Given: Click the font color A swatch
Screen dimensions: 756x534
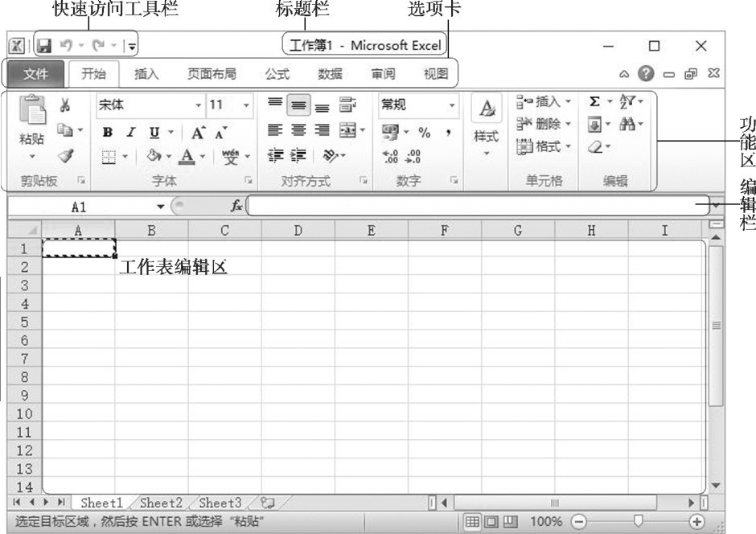Looking at the screenshot, I should click(x=187, y=156).
